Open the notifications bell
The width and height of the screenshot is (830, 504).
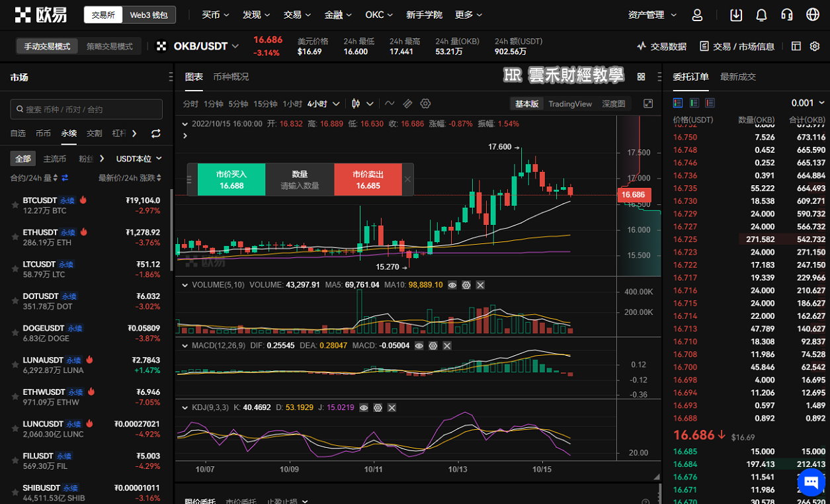pyautogui.click(x=761, y=15)
